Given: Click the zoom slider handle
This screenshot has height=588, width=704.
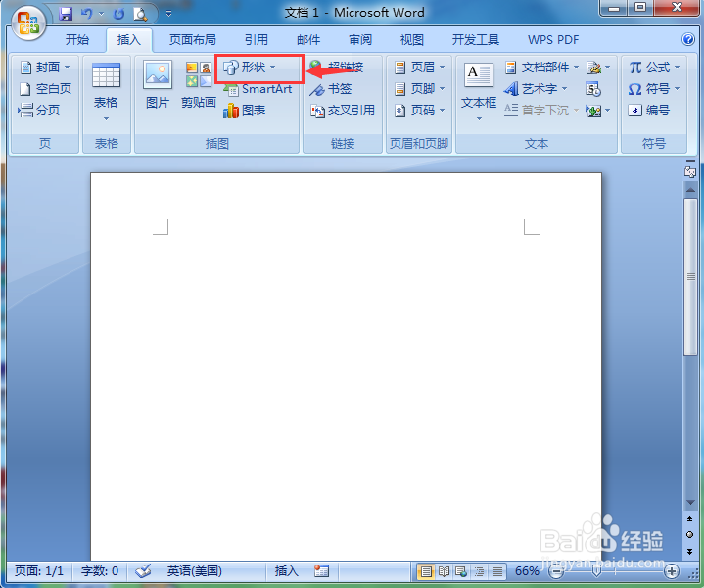Looking at the screenshot, I should pos(596,571).
